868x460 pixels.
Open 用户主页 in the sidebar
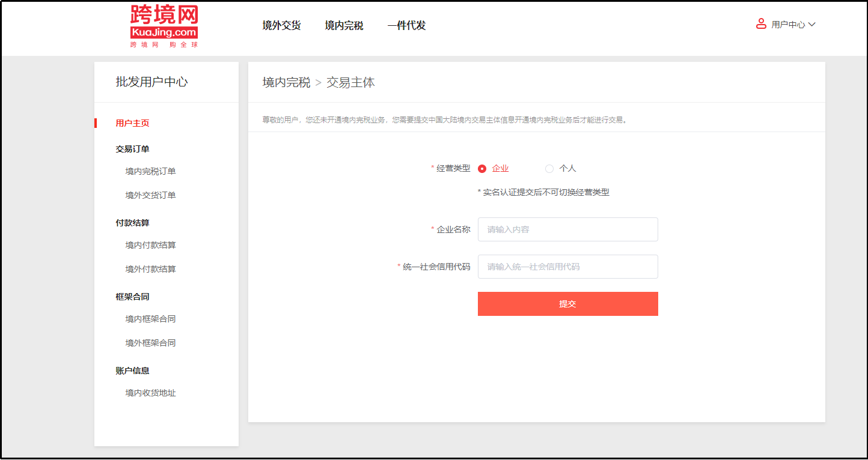point(132,123)
